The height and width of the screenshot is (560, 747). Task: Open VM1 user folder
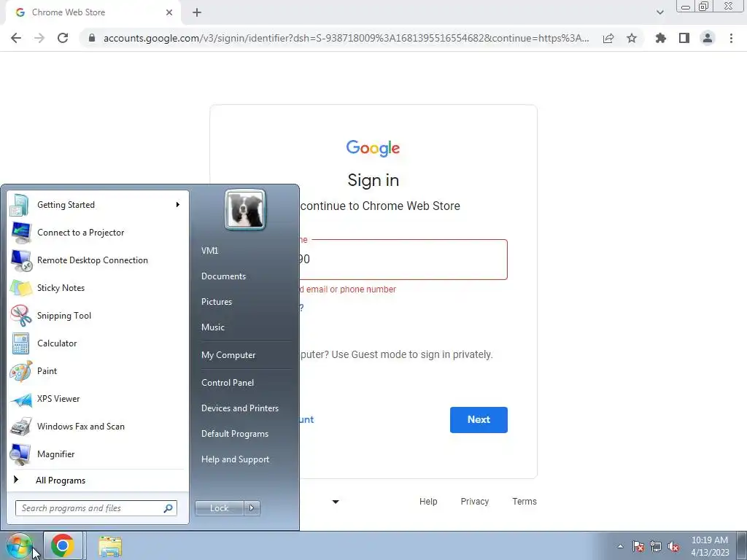[209, 251]
